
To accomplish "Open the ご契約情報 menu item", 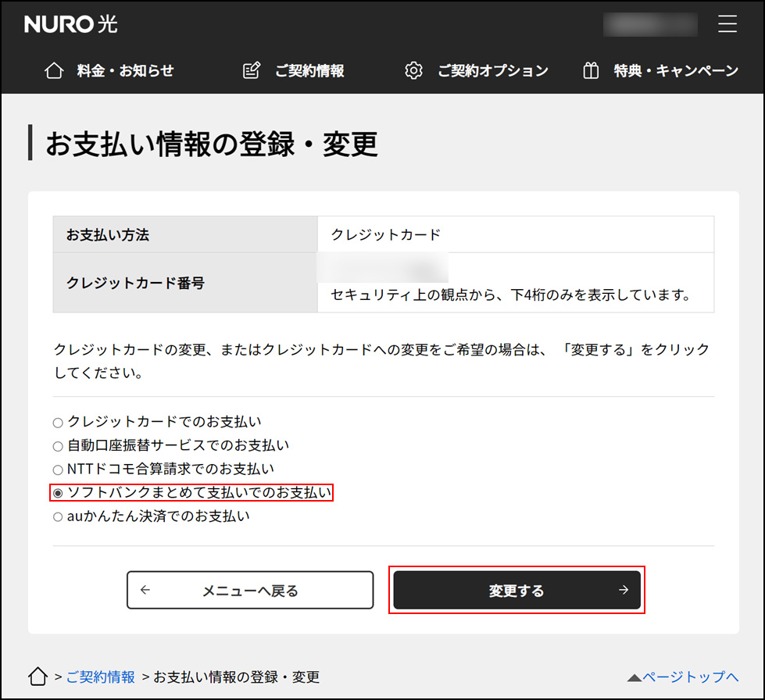I will (x=309, y=71).
